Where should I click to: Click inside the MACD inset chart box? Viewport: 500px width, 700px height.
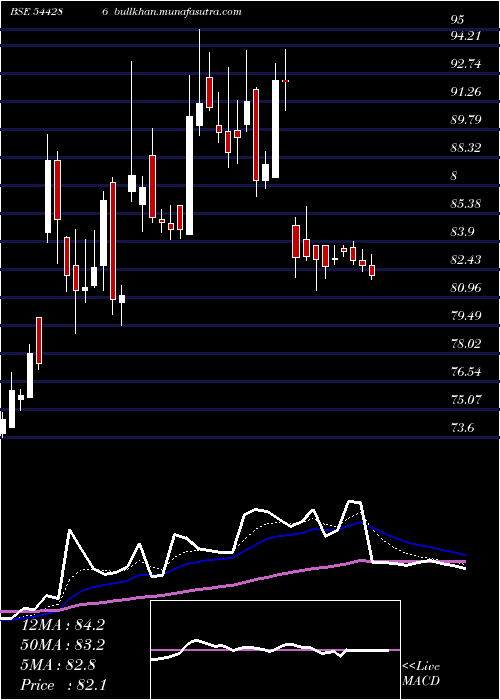click(x=275, y=650)
